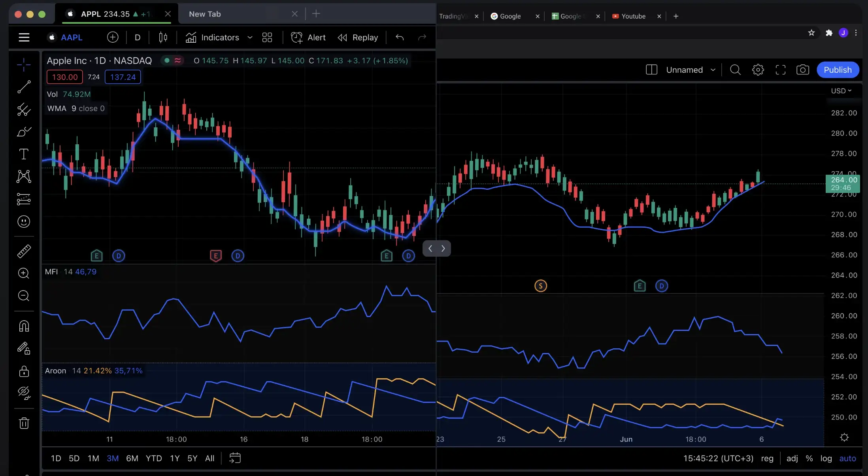868x476 pixels.
Task: Open the go to date calendar
Action: [x=235, y=458]
